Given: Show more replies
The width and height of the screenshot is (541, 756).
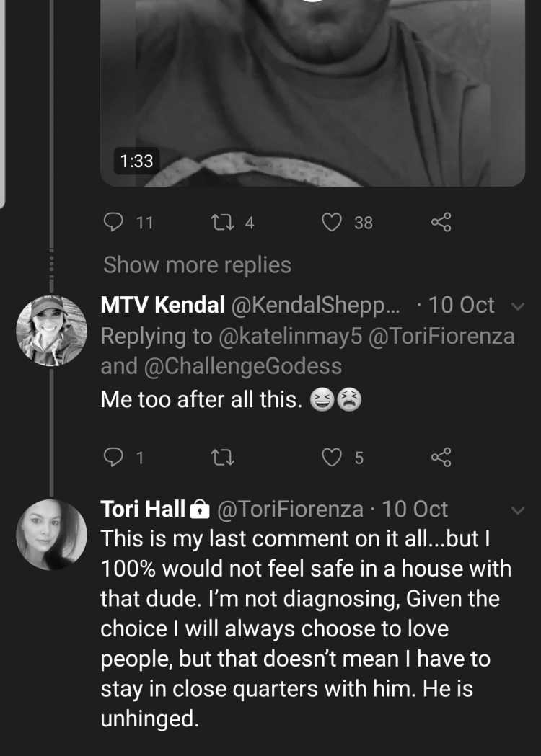Looking at the screenshot, I should coord(198,264).
